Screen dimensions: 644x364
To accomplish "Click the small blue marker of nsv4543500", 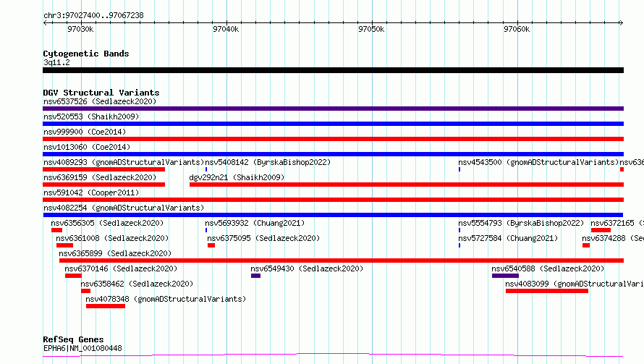I will 459,169.
